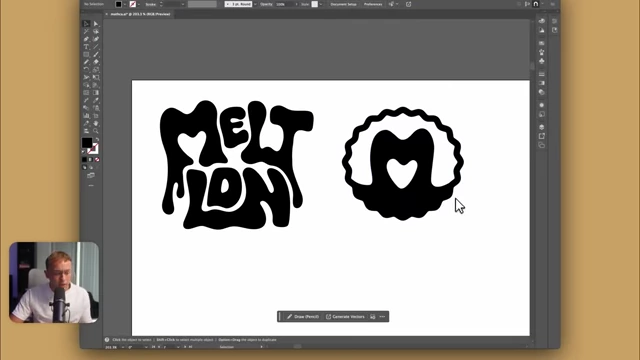Select the Hand tool

[x=96, y=123]
